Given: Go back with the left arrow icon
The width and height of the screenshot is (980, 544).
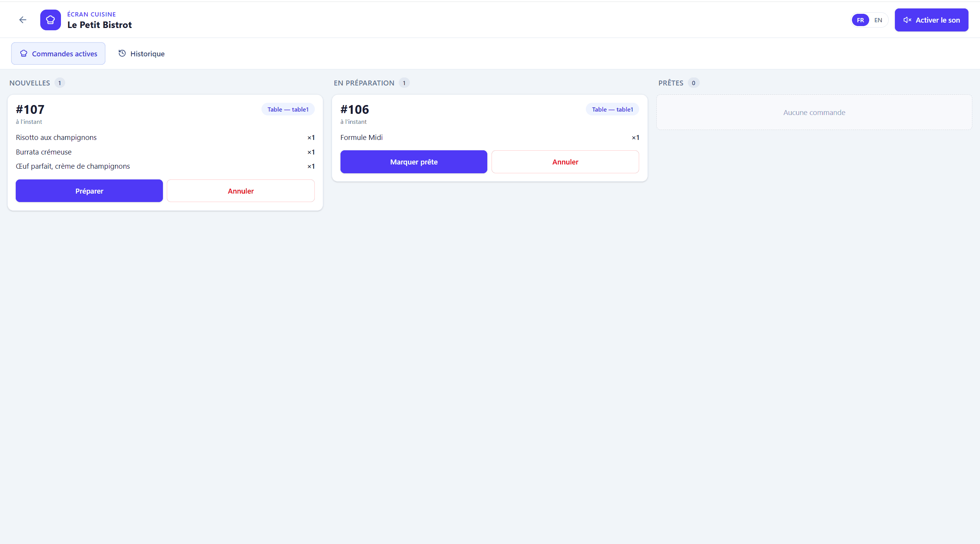Looking at the screenshot, I should (x=23, y=20).
